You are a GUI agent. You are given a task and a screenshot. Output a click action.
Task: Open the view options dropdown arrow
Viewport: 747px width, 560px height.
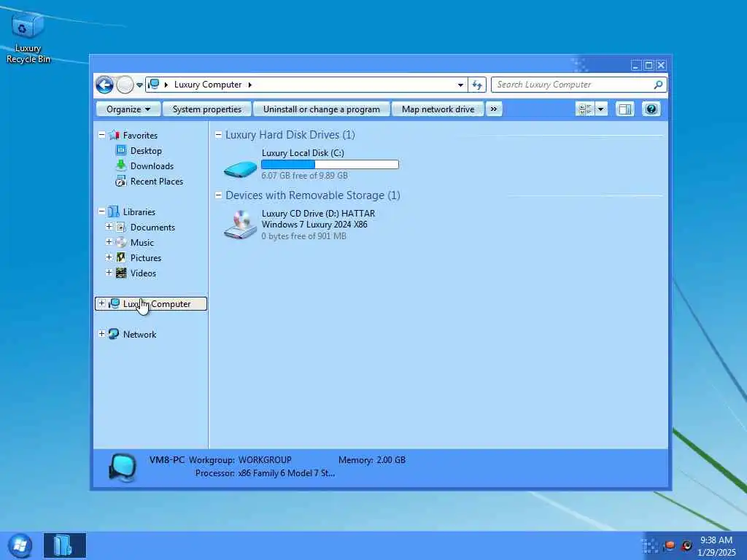coord(600,109)
